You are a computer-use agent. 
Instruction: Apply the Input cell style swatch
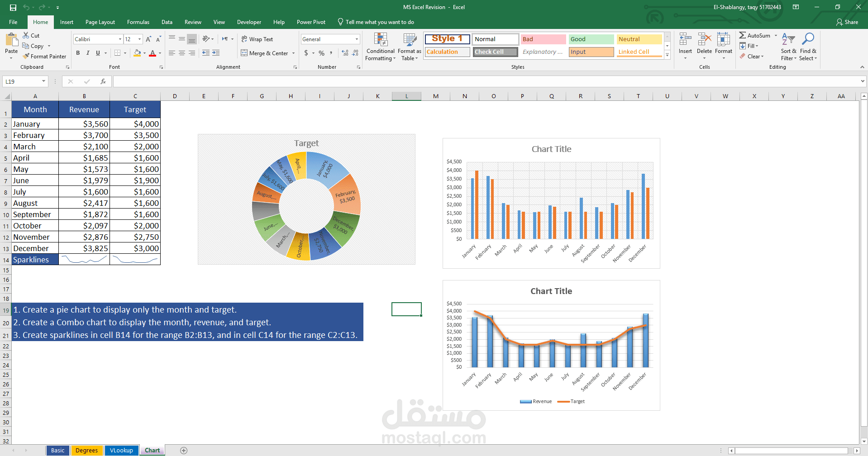[x=591, y=52]
